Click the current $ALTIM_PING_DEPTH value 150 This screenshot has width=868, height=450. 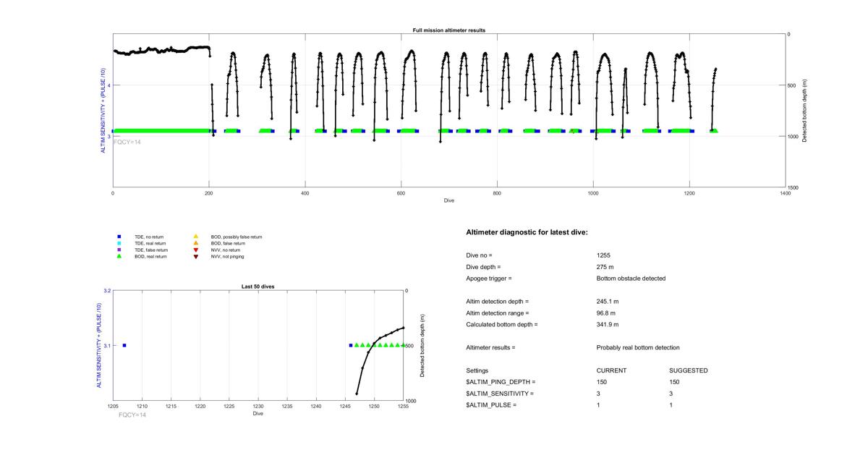602,382
